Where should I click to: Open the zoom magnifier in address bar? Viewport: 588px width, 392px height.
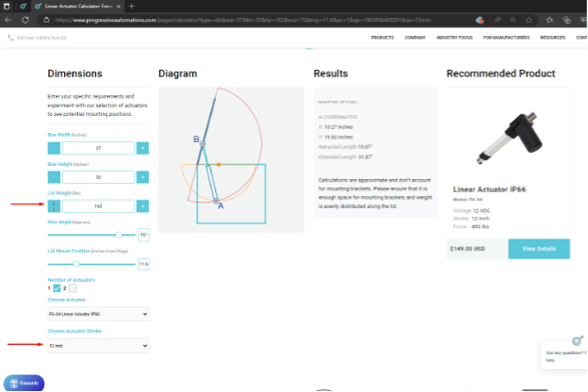[513, 20]
